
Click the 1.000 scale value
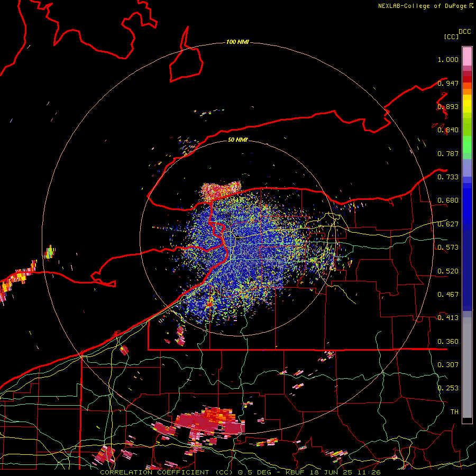pyautogui.click(x=448, y=59)
